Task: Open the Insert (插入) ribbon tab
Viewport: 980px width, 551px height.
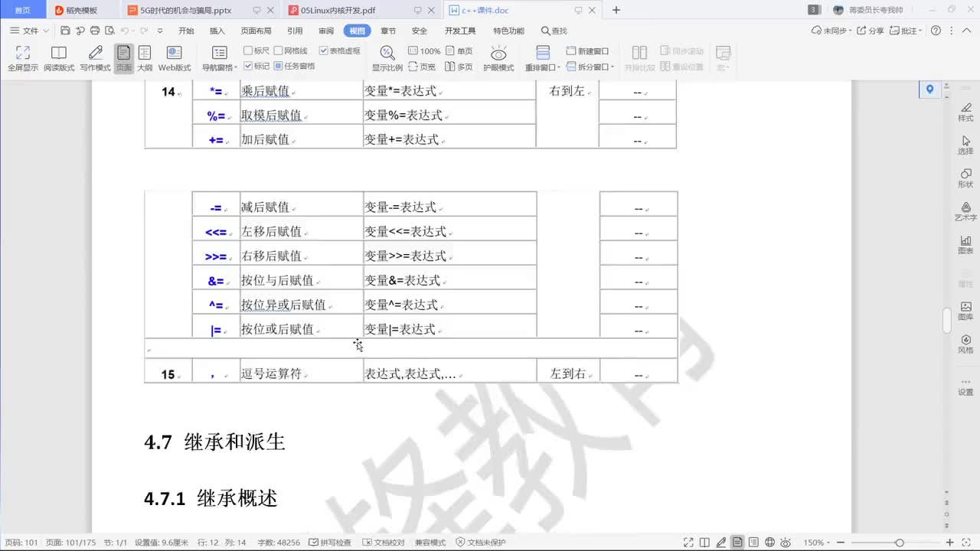Action: click(x=217, y=31)
